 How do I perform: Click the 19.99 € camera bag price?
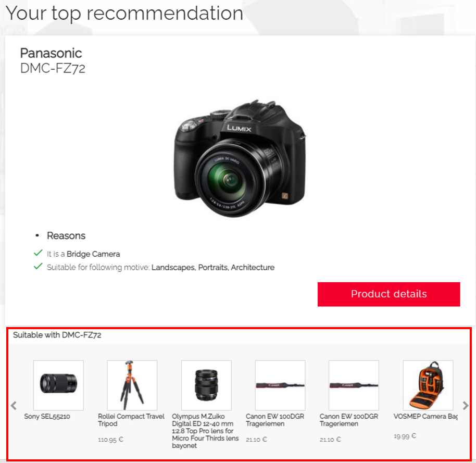405,436
